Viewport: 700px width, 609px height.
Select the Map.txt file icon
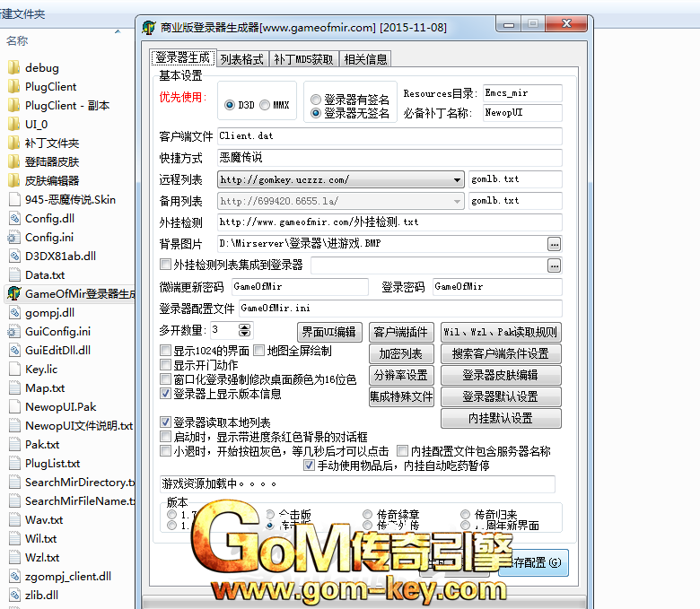[x=14, y=387]
